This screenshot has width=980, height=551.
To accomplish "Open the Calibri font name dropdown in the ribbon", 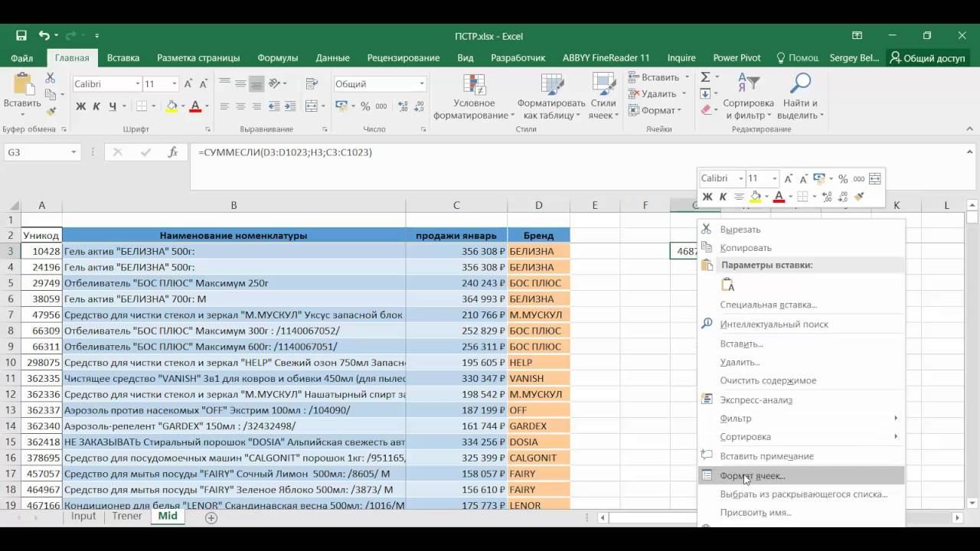I will click(138, 84).
